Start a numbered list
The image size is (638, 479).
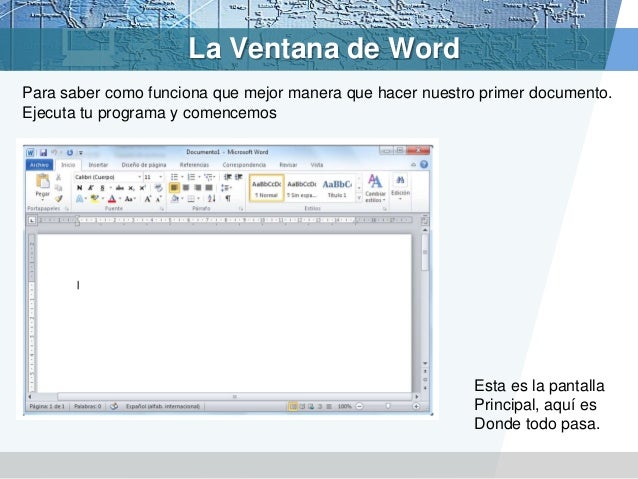[x=191, y=177]
